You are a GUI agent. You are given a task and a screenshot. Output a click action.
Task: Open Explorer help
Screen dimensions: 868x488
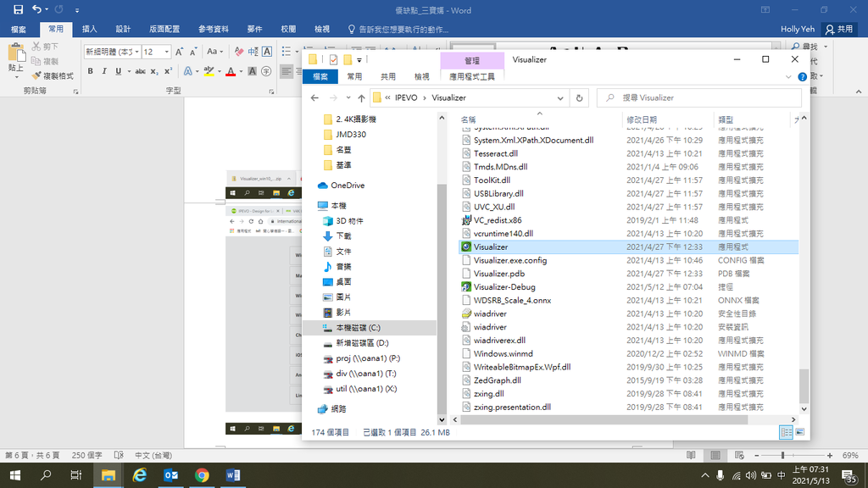[802, 77]
